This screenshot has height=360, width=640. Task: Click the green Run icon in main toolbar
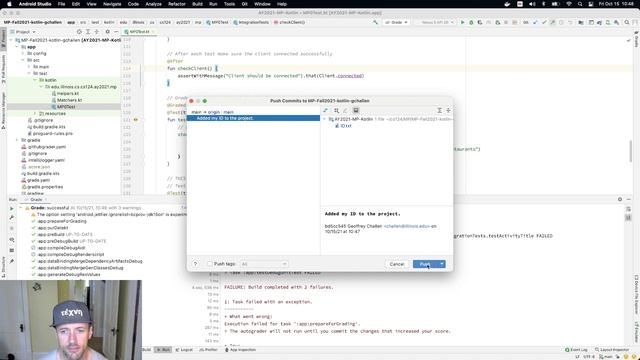tap(462, 22)
